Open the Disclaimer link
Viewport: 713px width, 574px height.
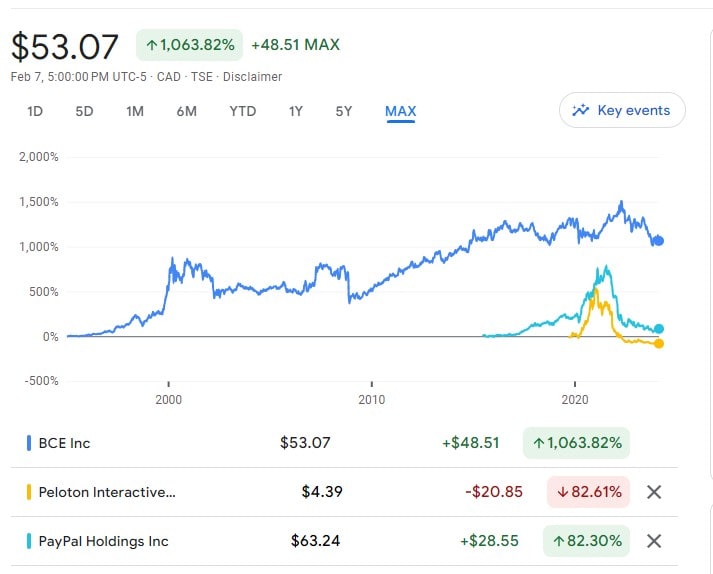(x=252, y=76)
